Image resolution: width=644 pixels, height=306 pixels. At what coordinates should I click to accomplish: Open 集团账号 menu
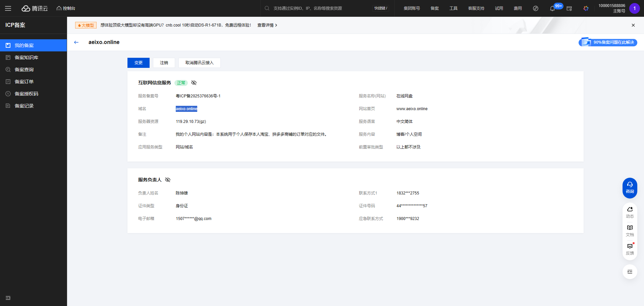click(x=412, y=8)
